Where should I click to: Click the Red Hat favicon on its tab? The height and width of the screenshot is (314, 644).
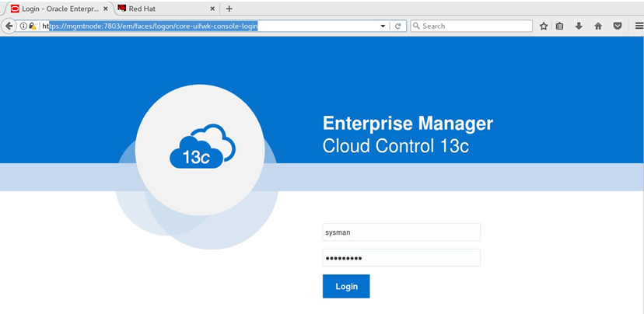point(121,9)
